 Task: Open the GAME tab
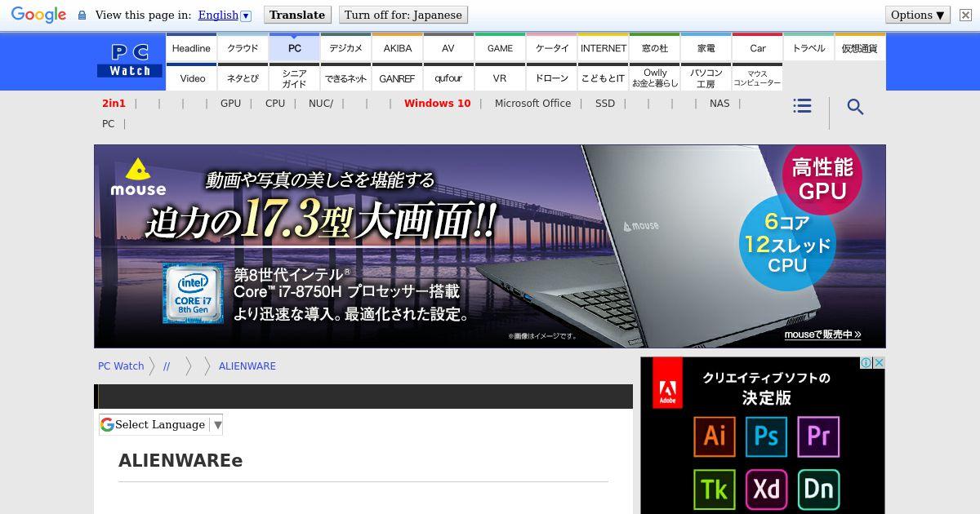[x=500, y=48]
